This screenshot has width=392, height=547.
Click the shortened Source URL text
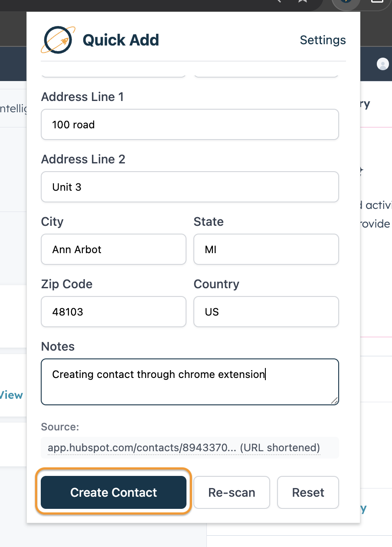184,448
